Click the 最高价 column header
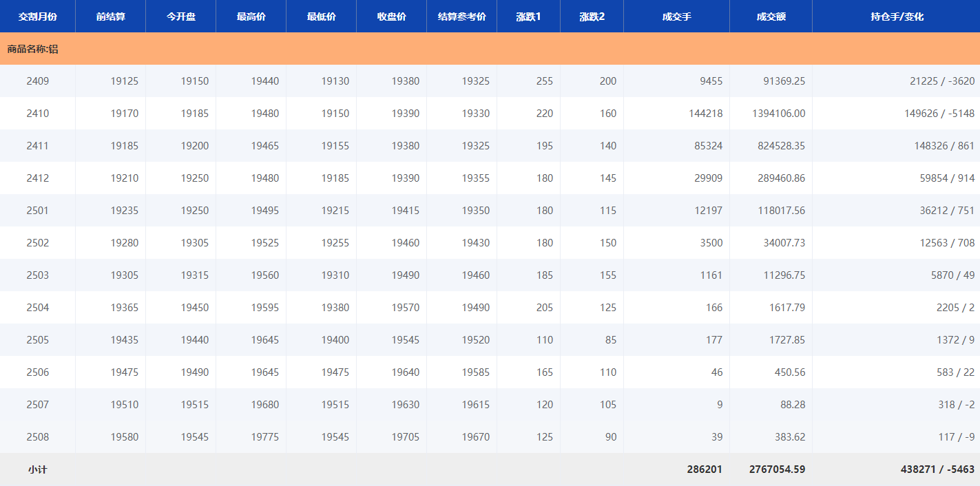 tap(251, 17)
